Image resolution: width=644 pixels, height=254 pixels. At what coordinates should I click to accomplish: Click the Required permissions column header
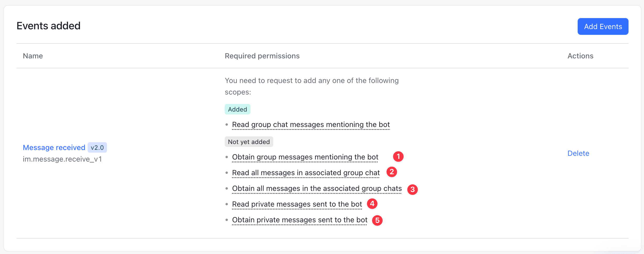click(x=262, y=56)
